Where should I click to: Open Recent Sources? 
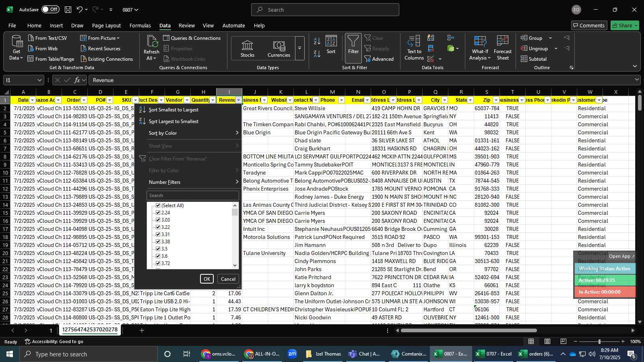tap(100, 48)
